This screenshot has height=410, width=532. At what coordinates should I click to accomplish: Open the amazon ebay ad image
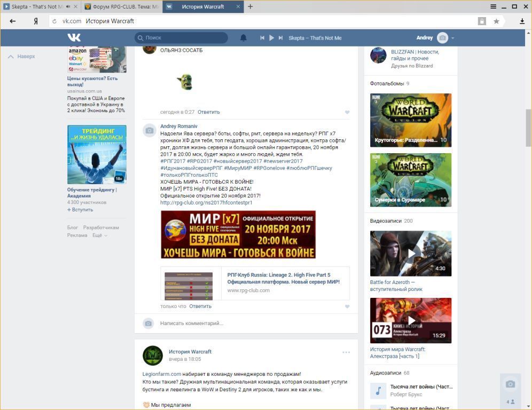click(x=97, y=60)
